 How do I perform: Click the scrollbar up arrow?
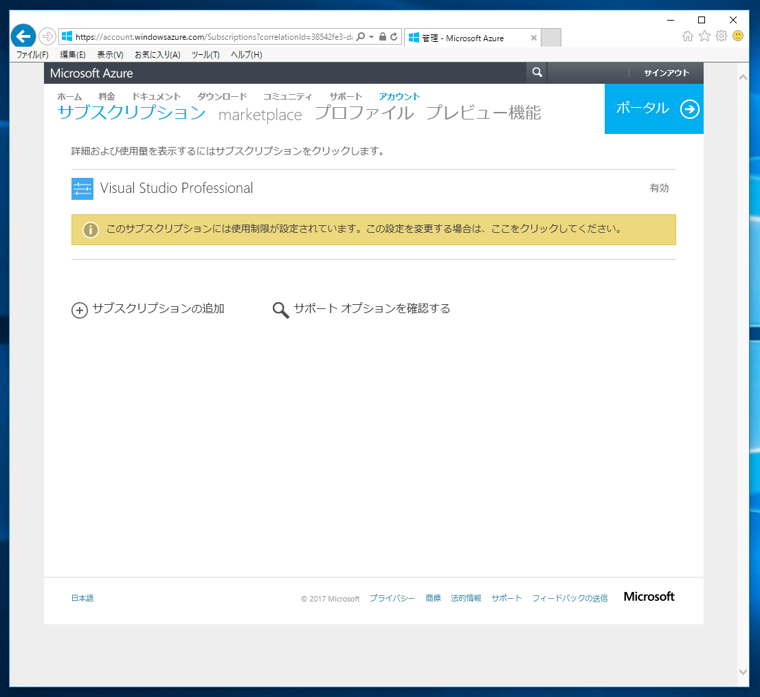(743, 78)
